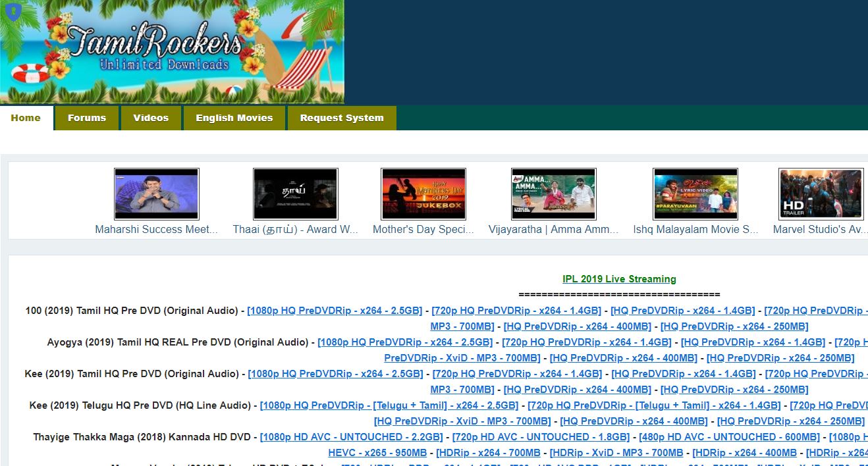Open the Vijayaratha Amma Amma thumbnail
Image resolution: width=868 pixels, height=466 pixels.
[x=553, y=194]
